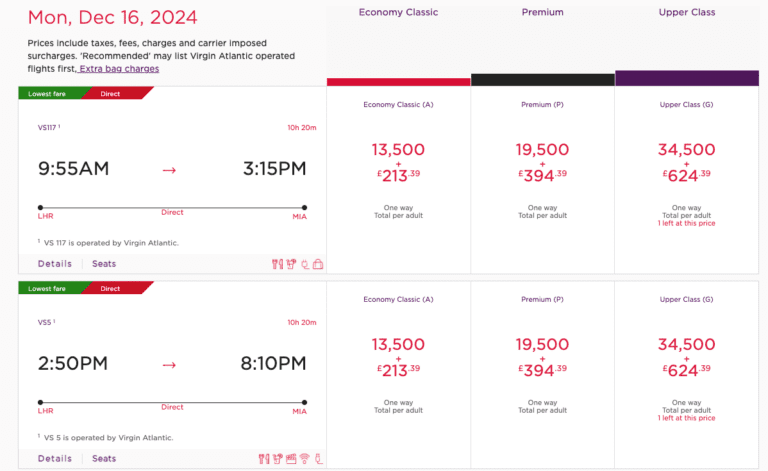Viewport: 768px width, 471px height.
Task: Click the meal cutlery icon for flight VS5
Action: 265,459
